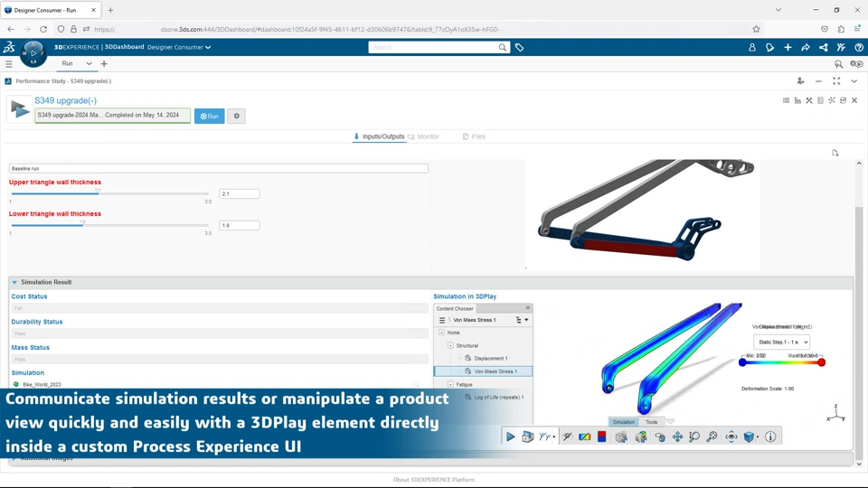Select the Tools tab in 3DPlay

651,422
